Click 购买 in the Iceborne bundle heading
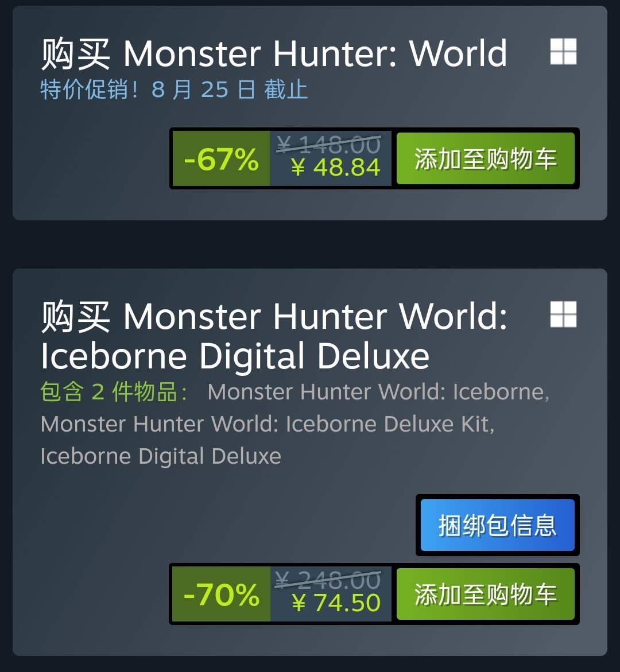Viewport: 620px width, 672px height. click(75, 316)
